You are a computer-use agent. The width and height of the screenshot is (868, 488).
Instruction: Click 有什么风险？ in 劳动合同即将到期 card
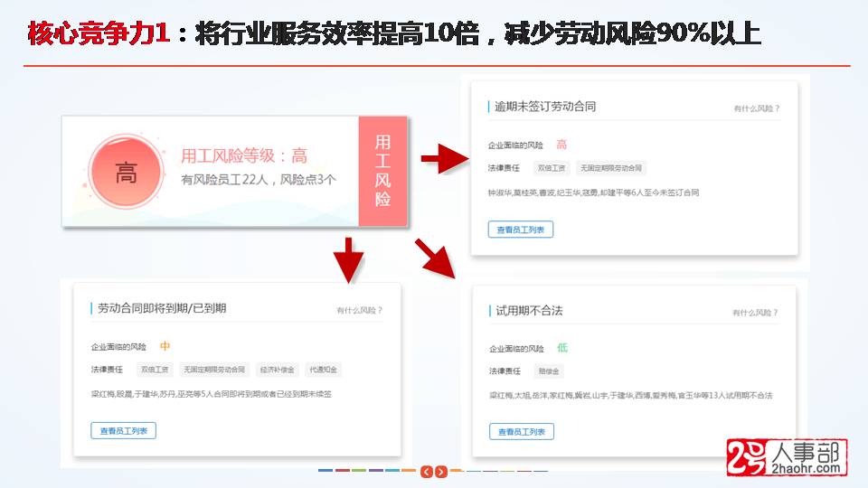pyautogui.click(x=359, y=310)
